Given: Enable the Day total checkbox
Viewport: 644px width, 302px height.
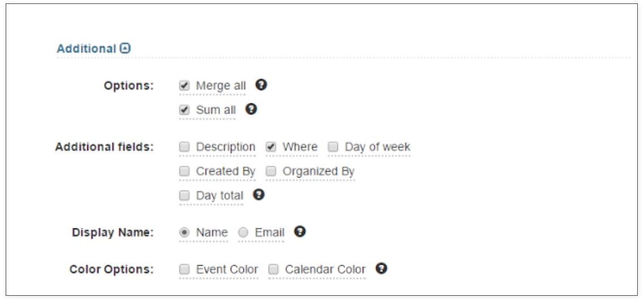Looking at the screenshot, I should coord(185,195).
